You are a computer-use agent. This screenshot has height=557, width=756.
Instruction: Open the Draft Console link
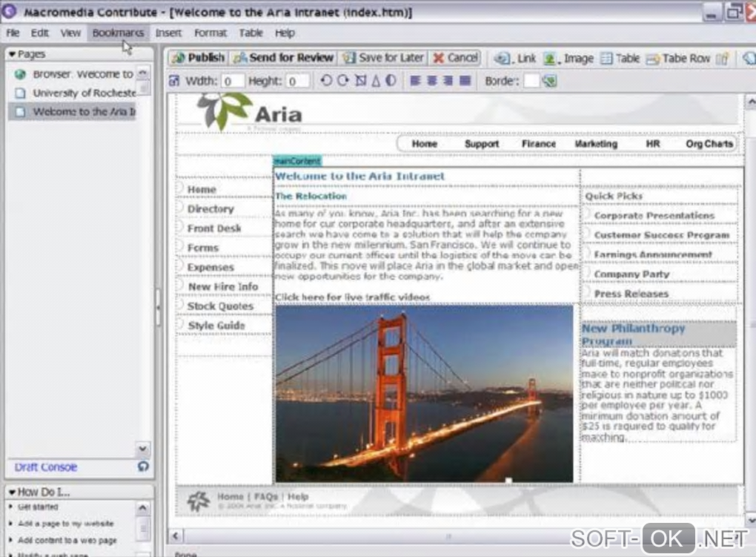click(x=46, y=467)
